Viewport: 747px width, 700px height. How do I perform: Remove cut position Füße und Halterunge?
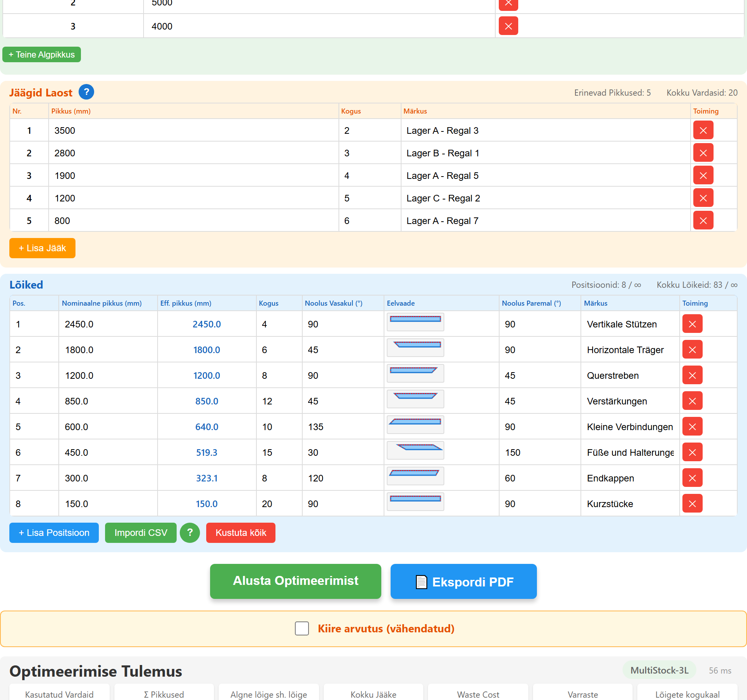[x=692, y=452]
